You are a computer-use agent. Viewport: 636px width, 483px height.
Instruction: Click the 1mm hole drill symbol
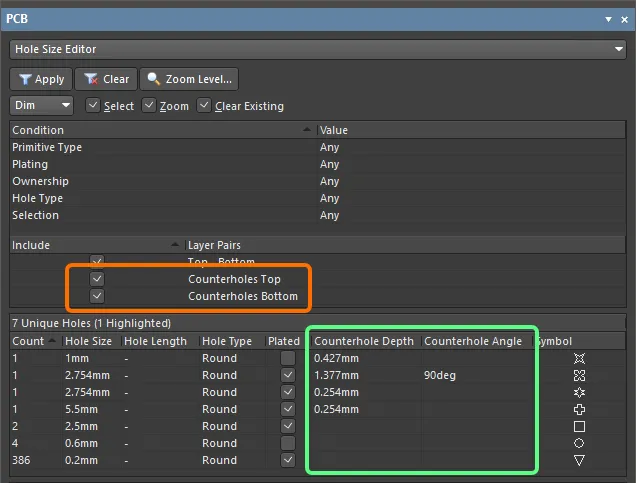[579, 358]
